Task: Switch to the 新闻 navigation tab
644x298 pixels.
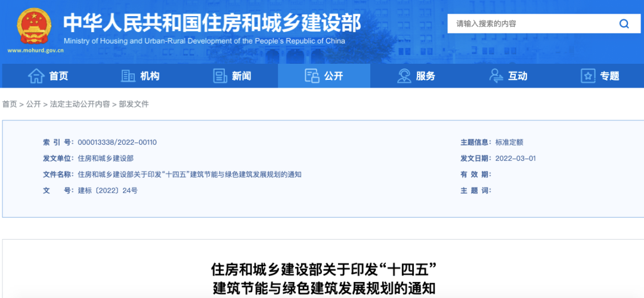Action: (241, 76)
